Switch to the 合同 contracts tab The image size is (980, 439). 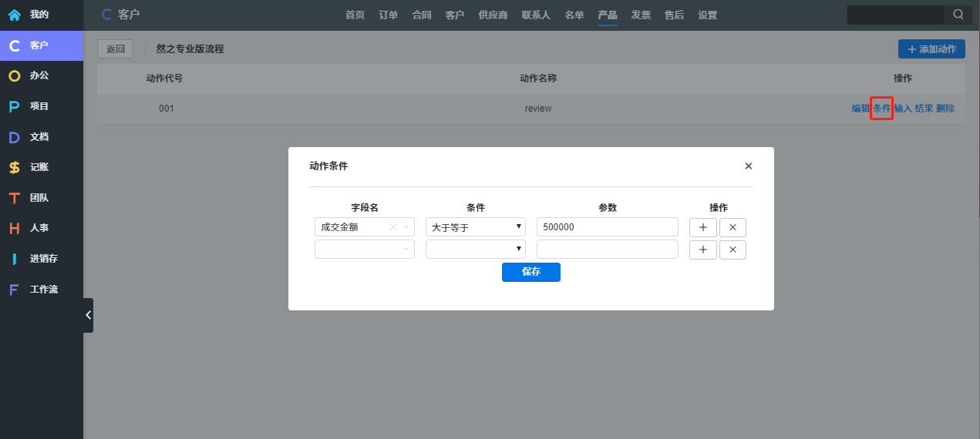point(422,15)
